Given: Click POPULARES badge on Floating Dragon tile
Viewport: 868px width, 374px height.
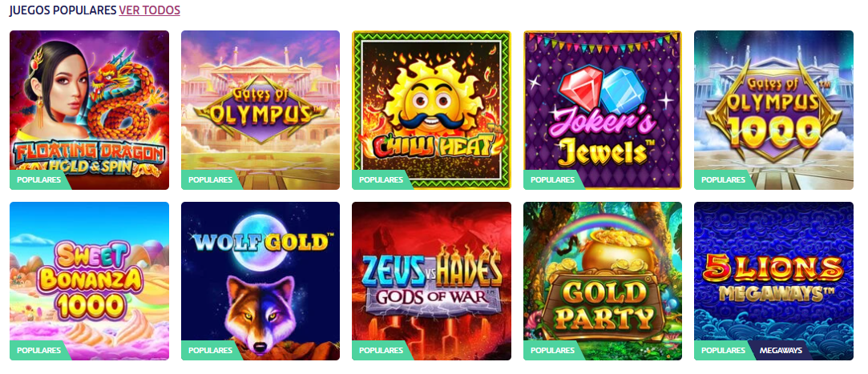Looking at the screenshot, I should [x=38, y=180].
